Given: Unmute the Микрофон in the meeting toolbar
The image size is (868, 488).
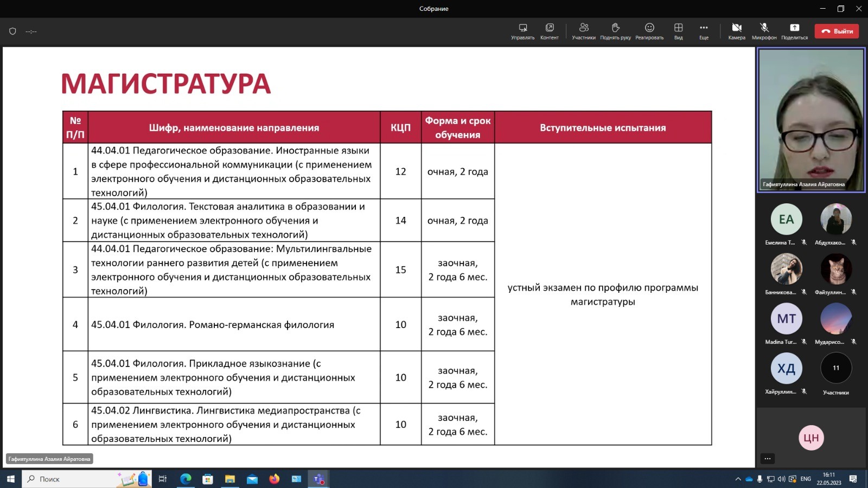Looking at the screenshot, I should (x=764, y=31).
